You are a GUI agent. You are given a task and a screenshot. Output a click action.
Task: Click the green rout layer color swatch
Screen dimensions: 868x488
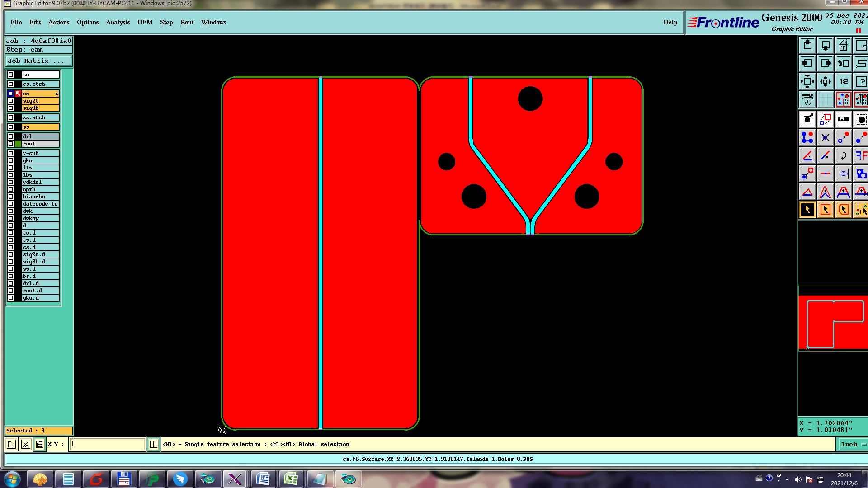[18, 144]
